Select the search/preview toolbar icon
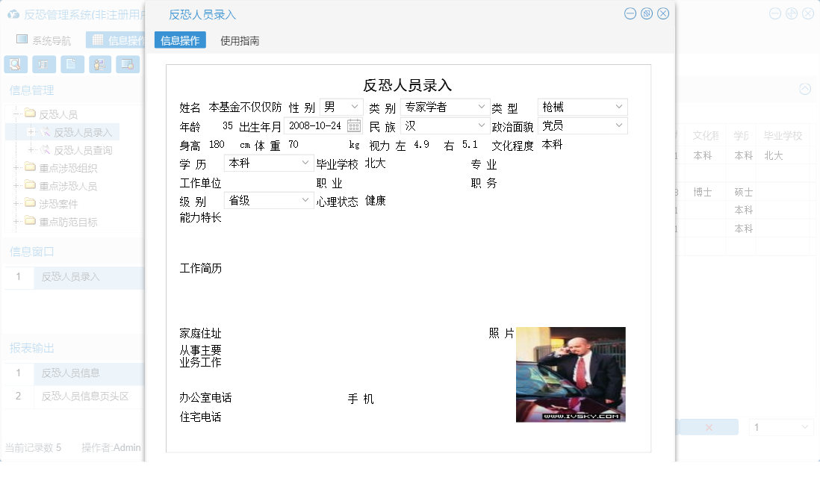The height and width of the screenshot is (504, 820). pos(15,64)
